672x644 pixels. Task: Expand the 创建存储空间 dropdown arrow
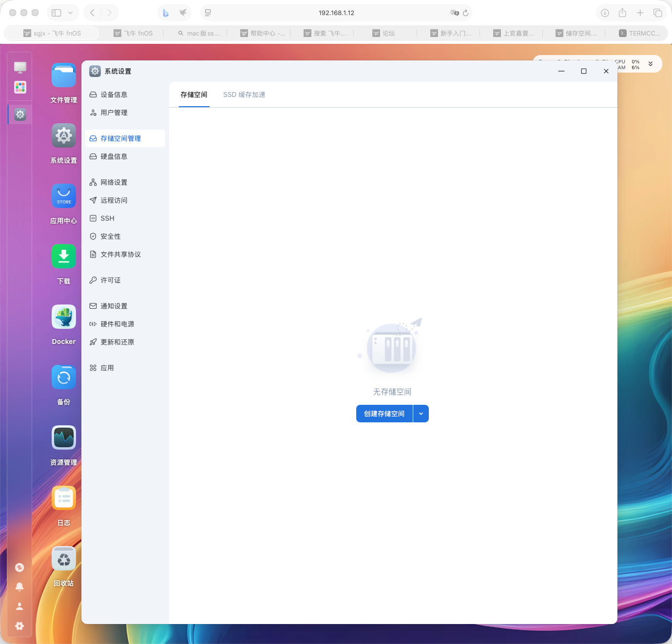421,413
